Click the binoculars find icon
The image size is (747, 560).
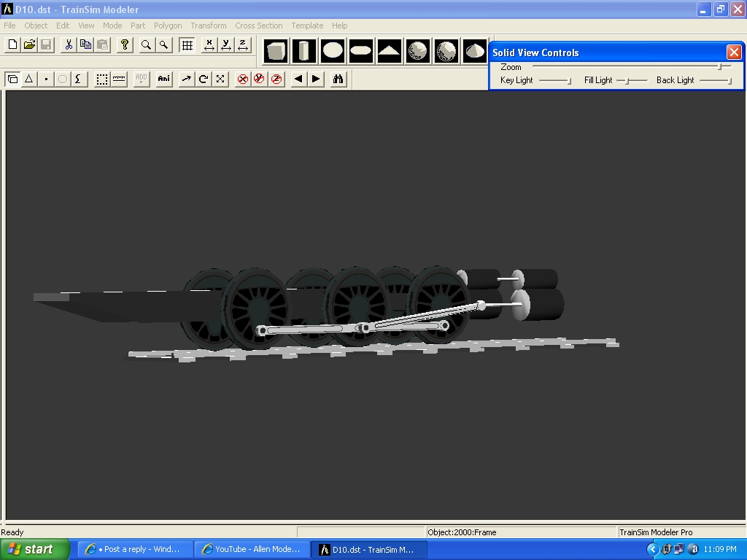pos(338,79)
